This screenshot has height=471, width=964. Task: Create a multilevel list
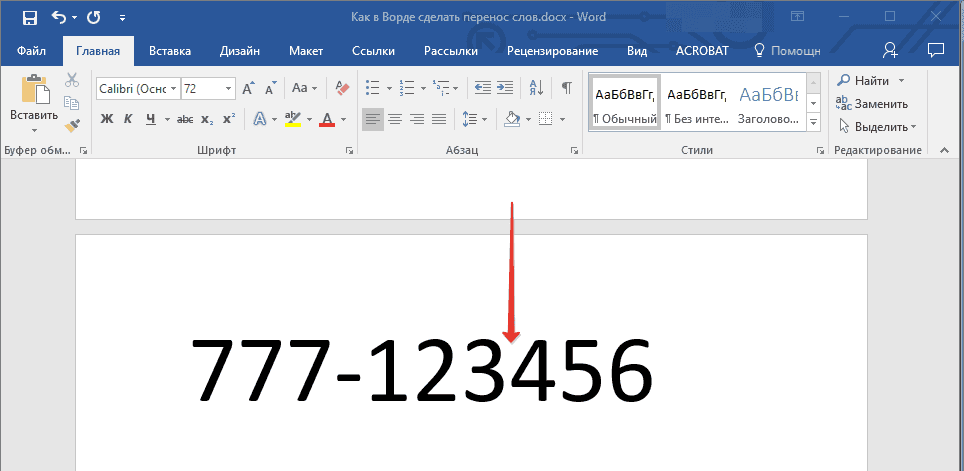440,88
